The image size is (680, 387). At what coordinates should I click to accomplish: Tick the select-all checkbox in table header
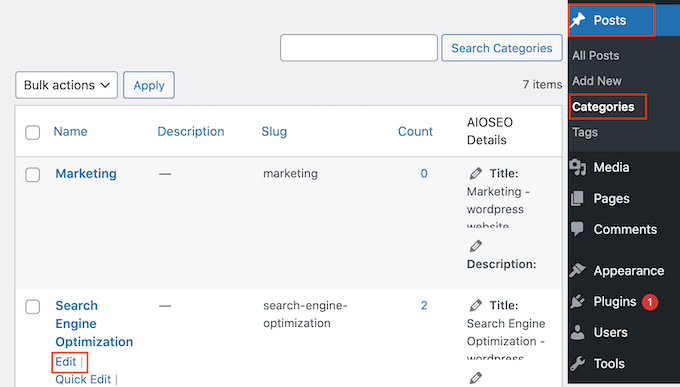[33, 132]
